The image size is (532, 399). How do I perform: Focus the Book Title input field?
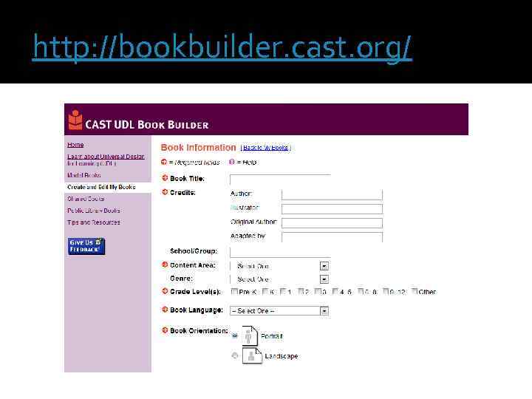click(x=280, y=180)
